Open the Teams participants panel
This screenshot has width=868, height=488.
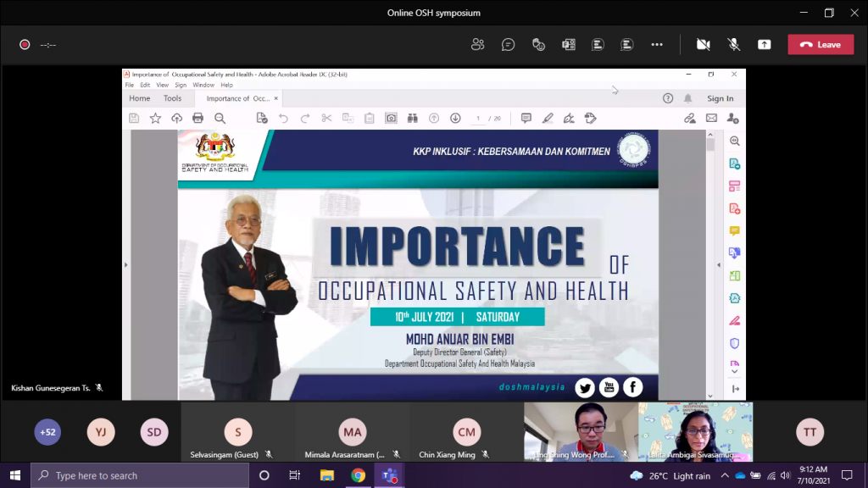click(478, 45)
